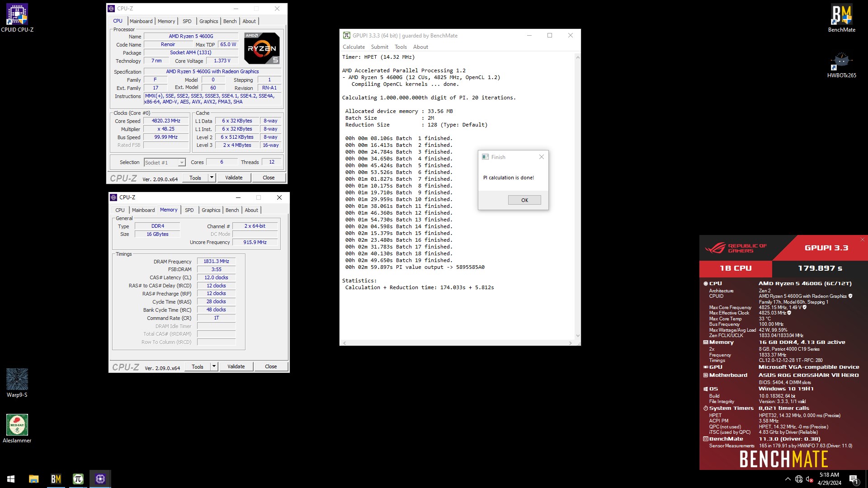Click the Command Rate 1T value
Screen dimensions: 868x488
point(216,318)
